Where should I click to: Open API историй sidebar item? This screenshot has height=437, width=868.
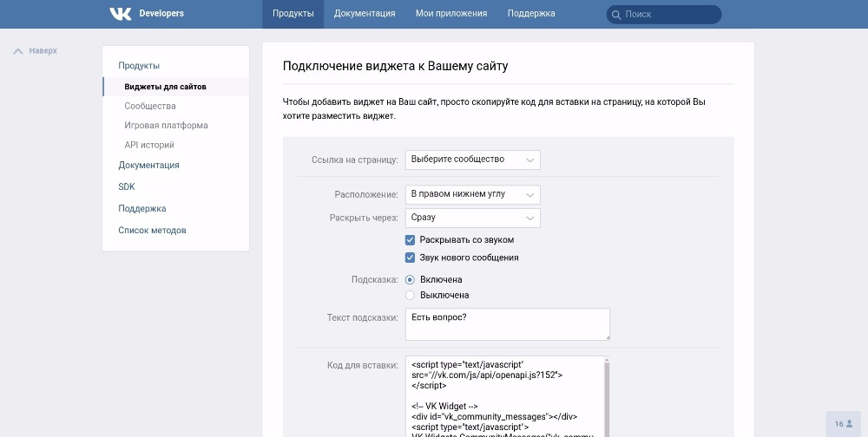point(149,145)
